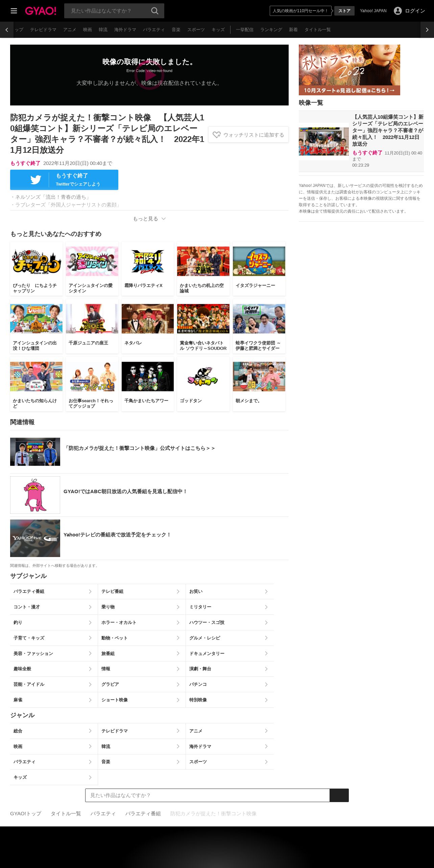Open 海外ドラマ genre row at bottom
434x868 pixels.
230,747
